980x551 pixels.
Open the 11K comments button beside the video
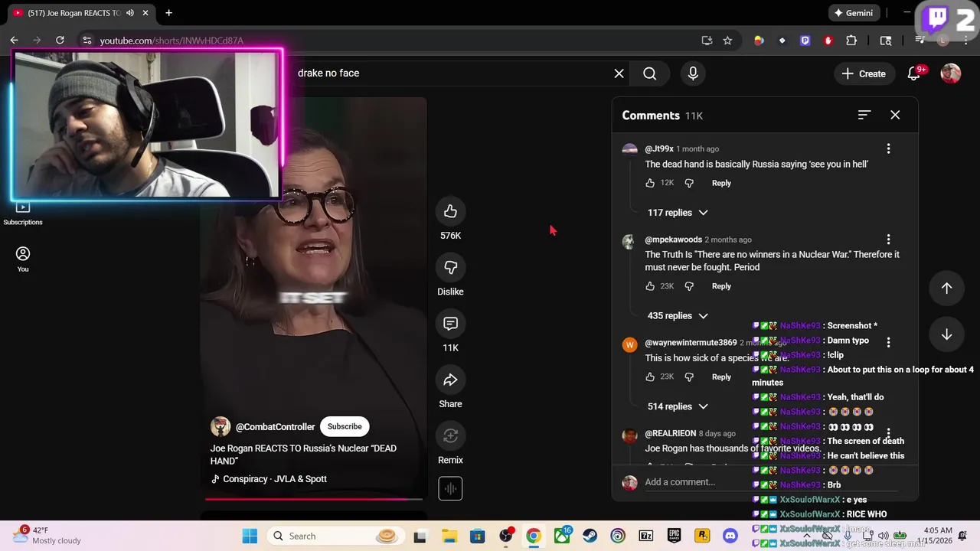(450, 324)
